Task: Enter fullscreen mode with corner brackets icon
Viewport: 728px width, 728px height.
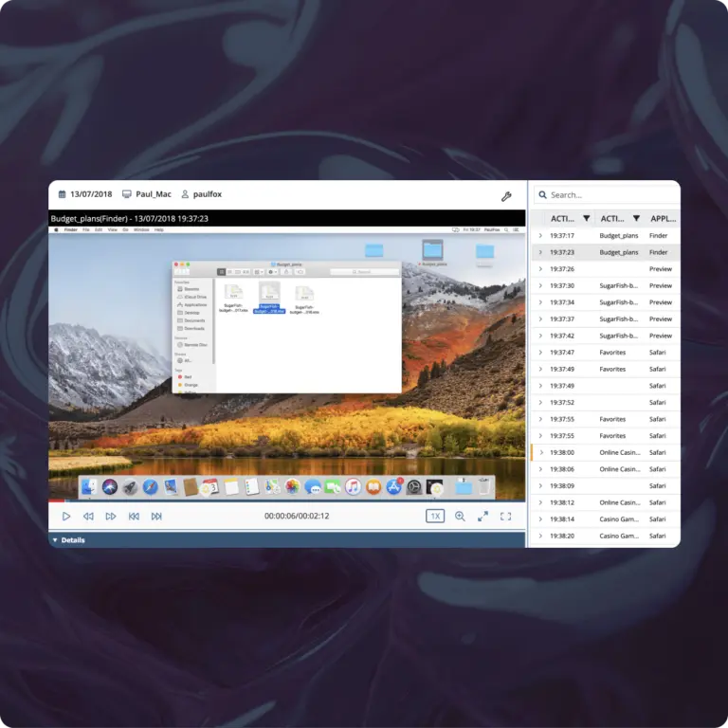Action: click(505, 517)
